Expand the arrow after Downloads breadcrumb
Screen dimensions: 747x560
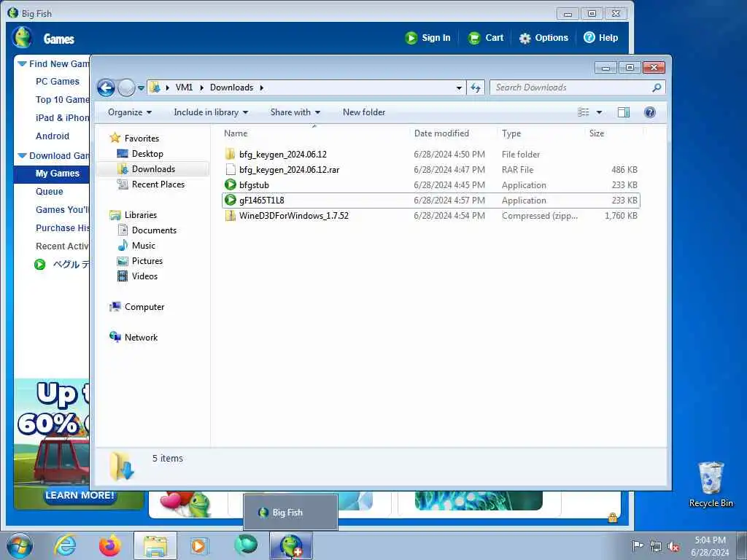(x=262, y=87)
